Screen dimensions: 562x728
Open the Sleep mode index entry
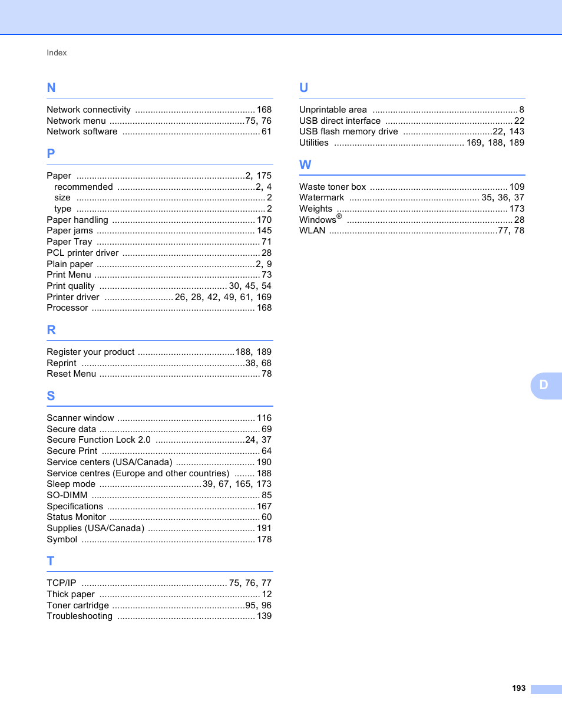tap(159, 484)
